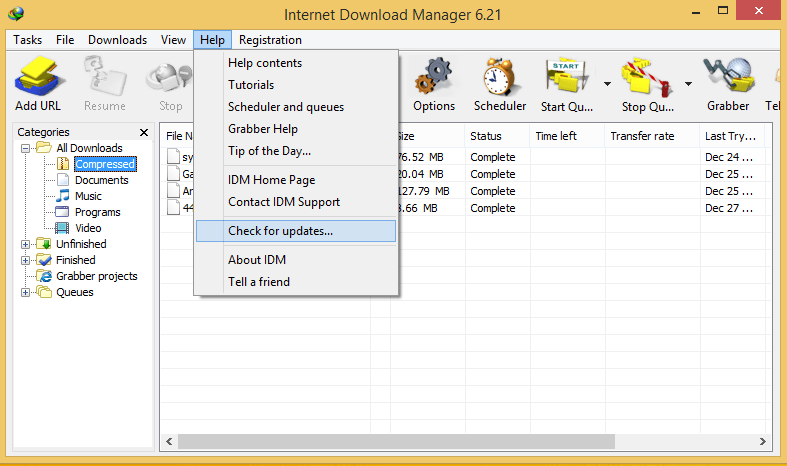Click the Documents category page icon
Viewport: 787px width, 466px height.
[63, 180]
